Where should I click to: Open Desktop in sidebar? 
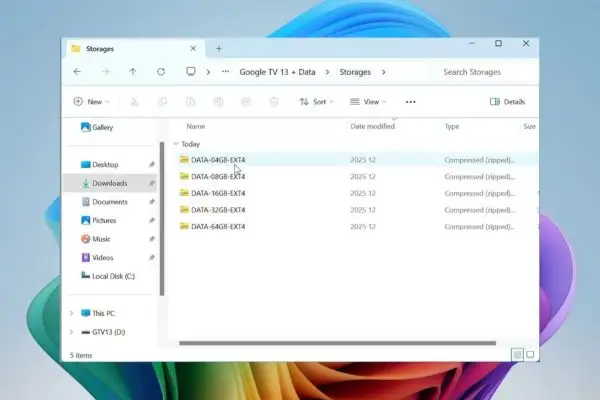tap(100, 165)
